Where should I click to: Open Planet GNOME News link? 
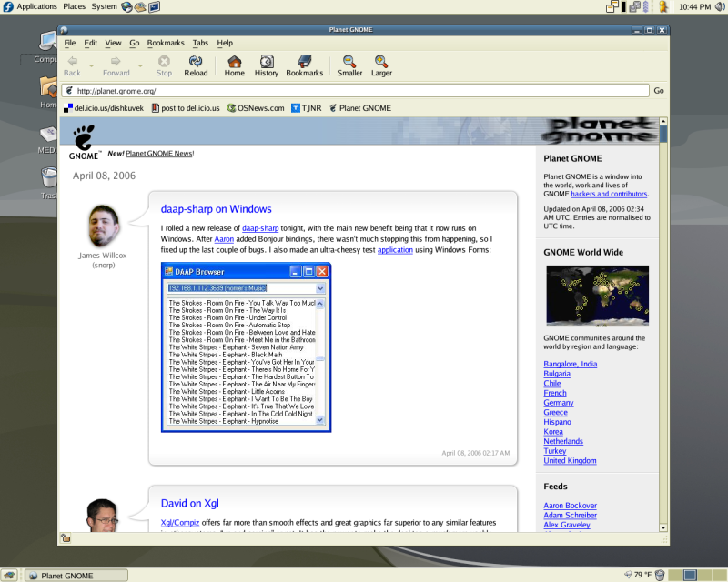[159, 153]
